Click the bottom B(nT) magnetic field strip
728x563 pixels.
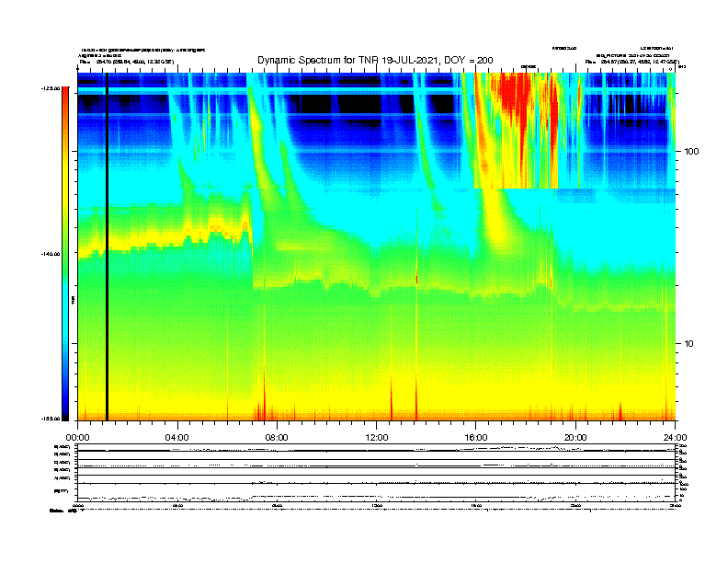[x=376, y=492]
